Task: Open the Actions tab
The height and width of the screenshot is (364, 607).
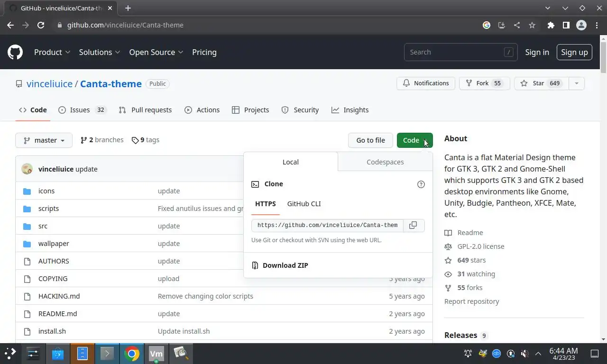Action: 202,110
